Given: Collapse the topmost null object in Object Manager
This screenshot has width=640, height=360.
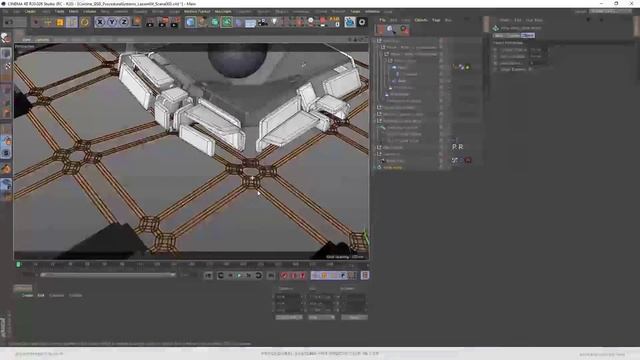Looking at the screenshot, I should (x=379, y=41).
